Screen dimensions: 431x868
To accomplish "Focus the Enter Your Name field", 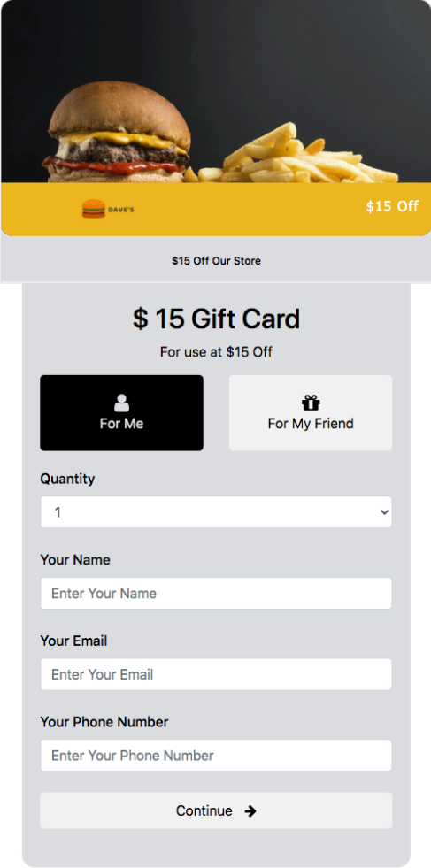I will tap(216, 594).
